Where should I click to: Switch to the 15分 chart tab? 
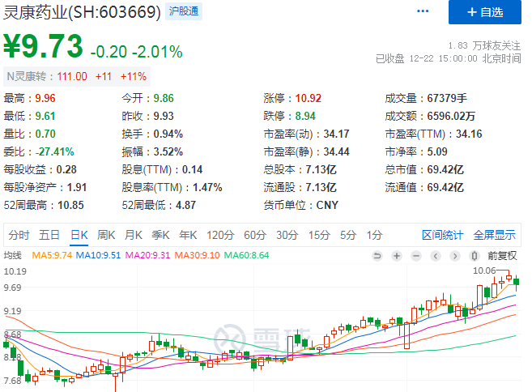pyautogui.click(x=319, y=235)
